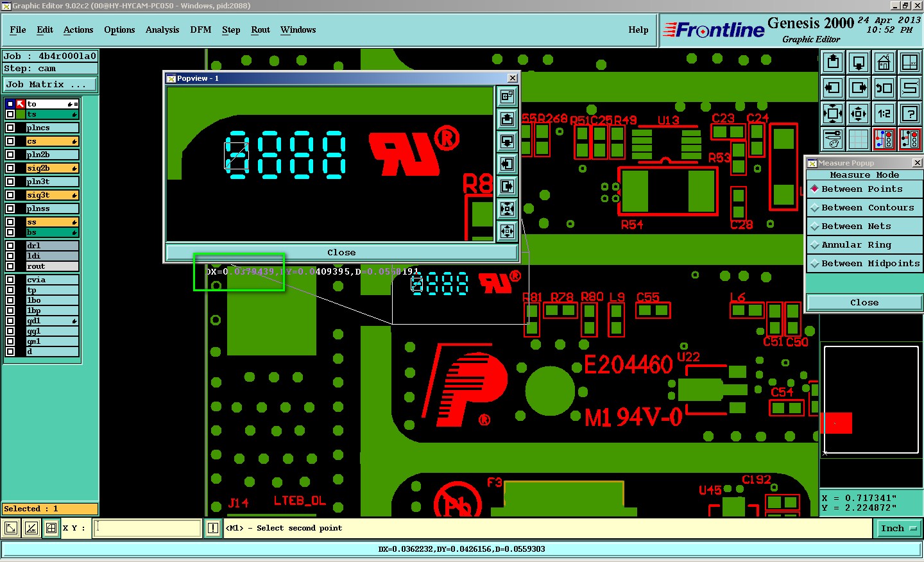
Task: Toggle display checkbox for layer drl
Action: 10,246
